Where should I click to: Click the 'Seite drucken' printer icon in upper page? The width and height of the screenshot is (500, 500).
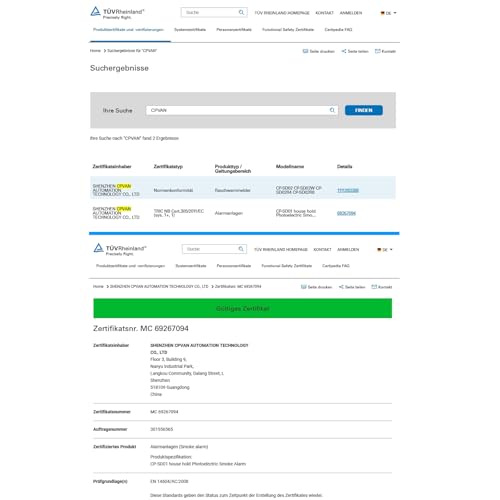[x=305, y=51]
